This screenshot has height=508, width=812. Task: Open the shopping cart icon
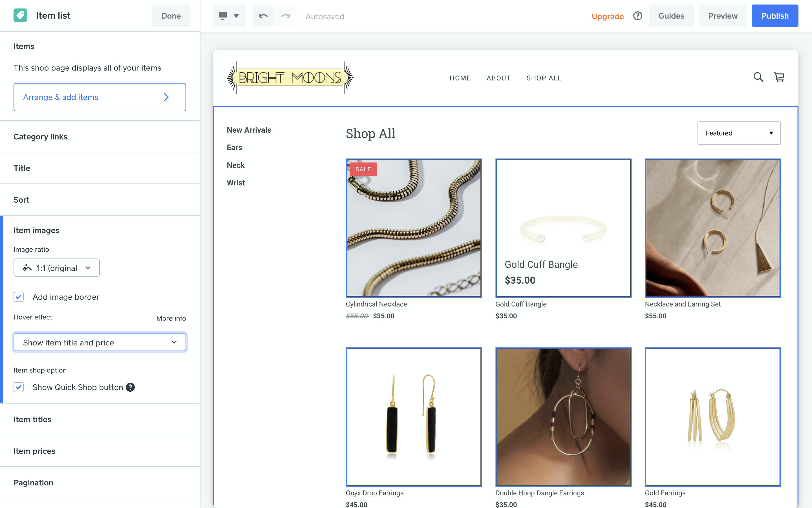(x=779, y=77)
